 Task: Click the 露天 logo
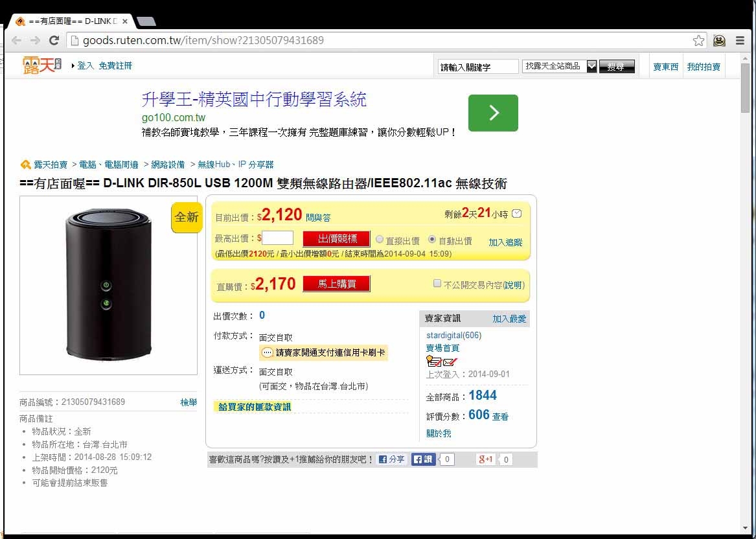pos(42,65)
